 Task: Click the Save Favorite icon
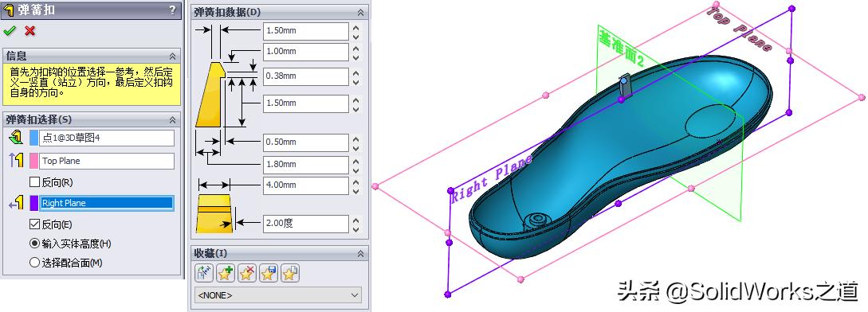[x=269, y=273]
